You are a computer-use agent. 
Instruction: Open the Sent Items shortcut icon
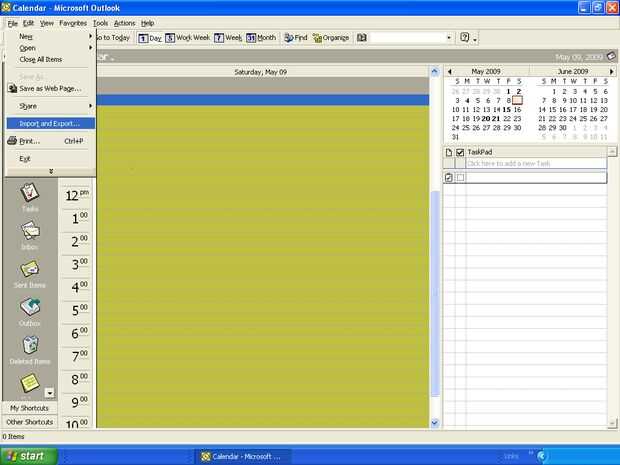pyautogui.click(x=30, y=269)
